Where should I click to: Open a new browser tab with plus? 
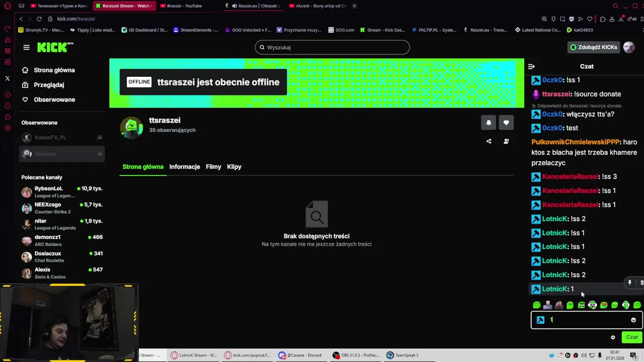click(x=354, y=6)
